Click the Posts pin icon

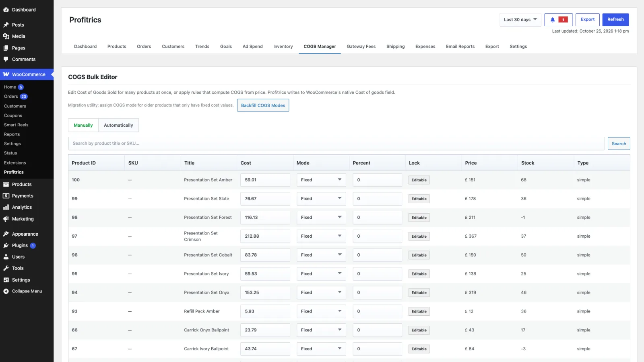click(x=6, y=25)
